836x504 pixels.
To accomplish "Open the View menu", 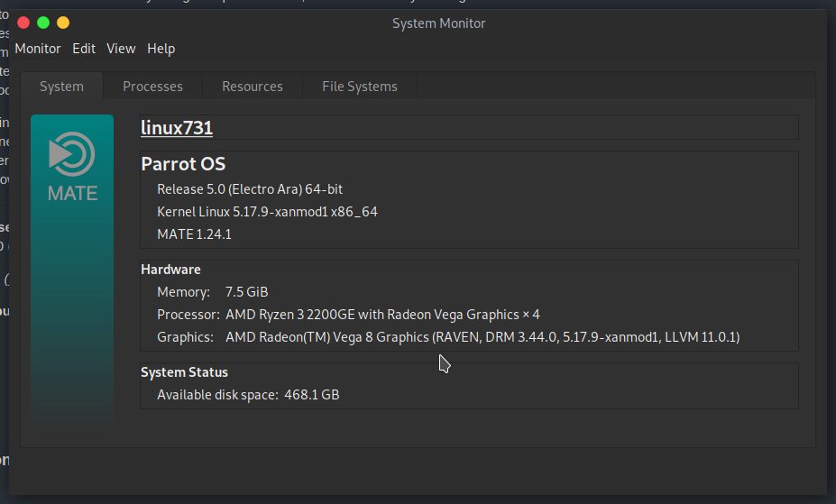I will point(121,49).
